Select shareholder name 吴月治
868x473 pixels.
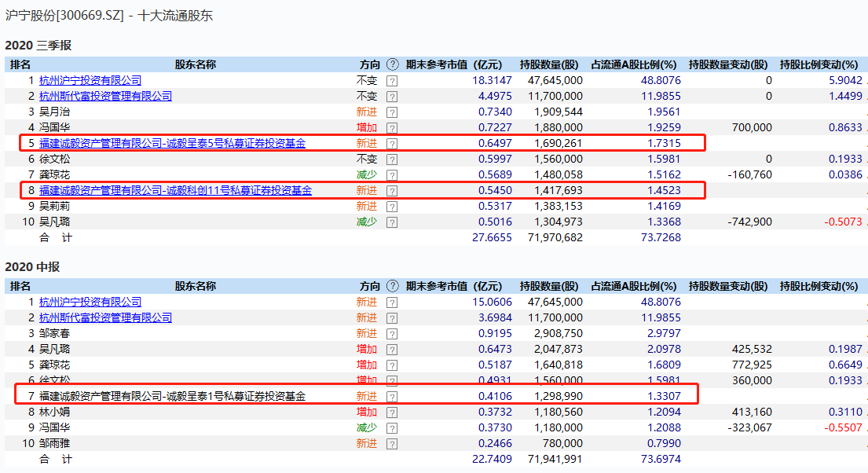point(54,112)
